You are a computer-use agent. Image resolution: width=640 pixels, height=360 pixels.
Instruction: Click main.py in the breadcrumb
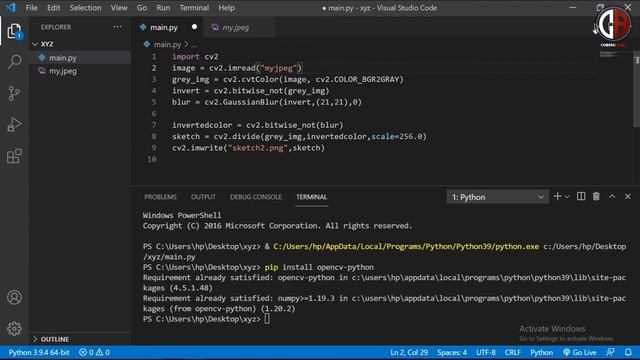coord(167,44)
